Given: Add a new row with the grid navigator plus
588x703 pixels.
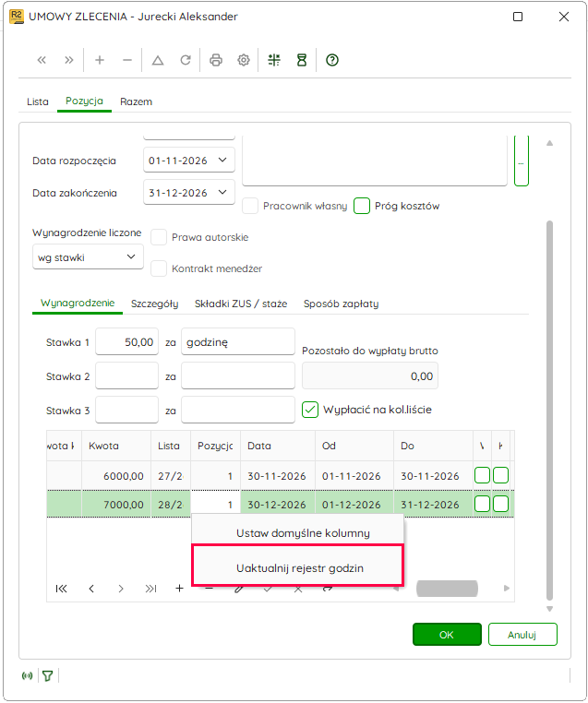Looking at the screenshot, I should coord(179,589).
